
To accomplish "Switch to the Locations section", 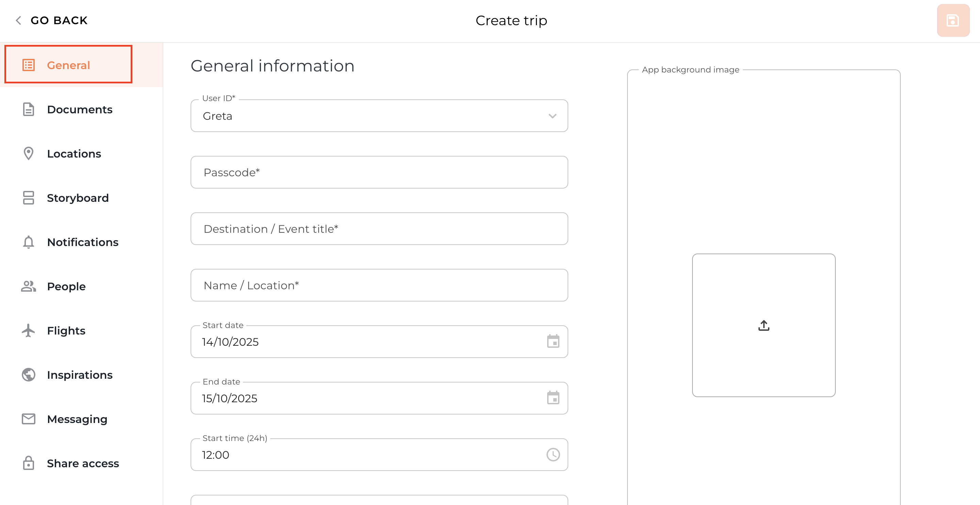I will click(x=74, y=154).
